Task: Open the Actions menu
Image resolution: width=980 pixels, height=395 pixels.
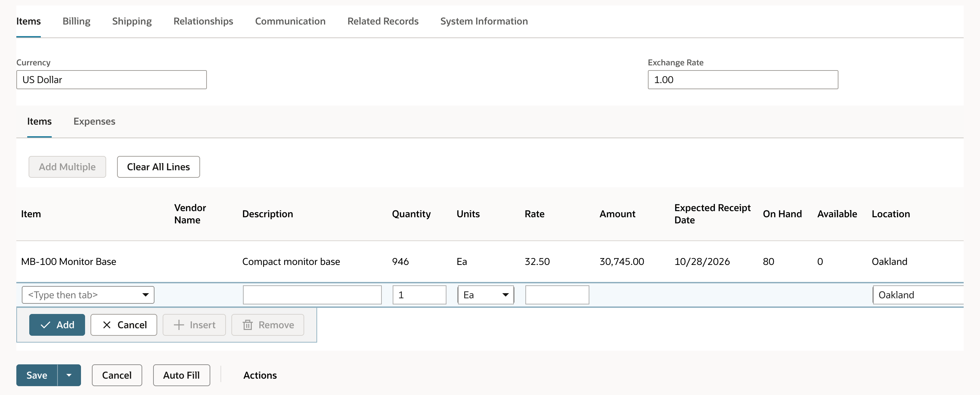Action: click(260, 375)
